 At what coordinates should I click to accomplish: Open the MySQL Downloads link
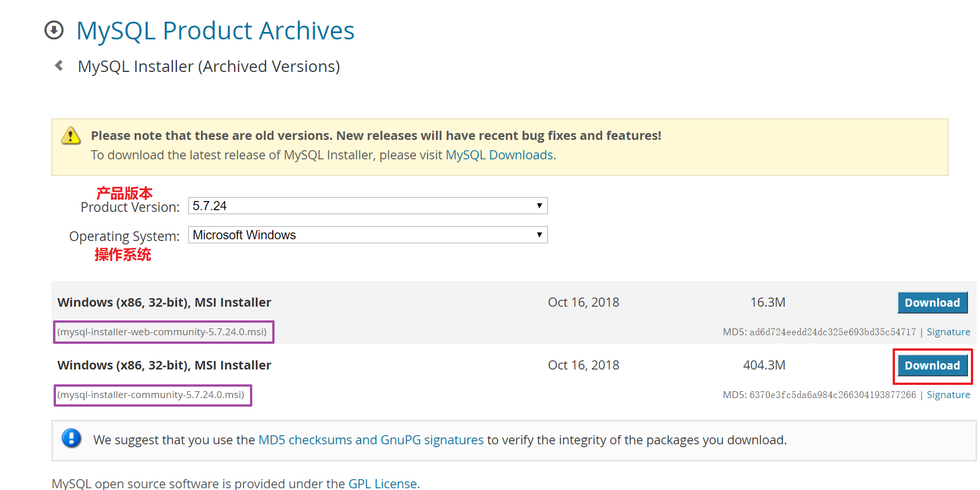(499, 155)
